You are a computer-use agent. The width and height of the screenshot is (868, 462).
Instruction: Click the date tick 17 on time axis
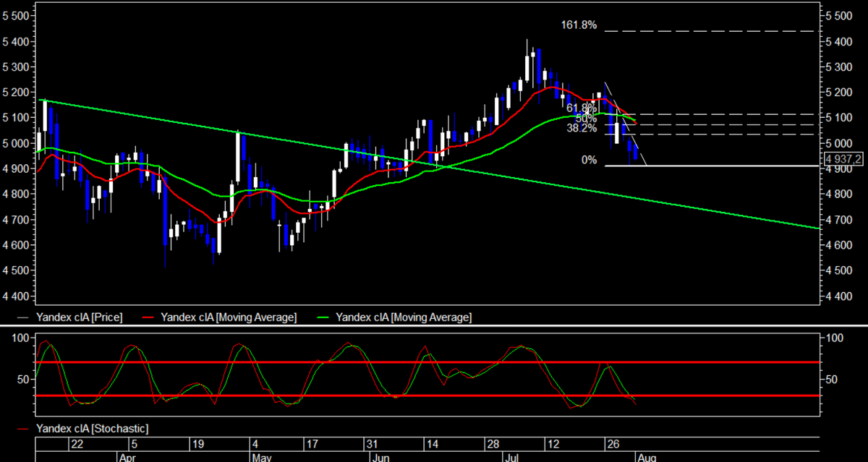pyautogui.click(x=312, y=444)
